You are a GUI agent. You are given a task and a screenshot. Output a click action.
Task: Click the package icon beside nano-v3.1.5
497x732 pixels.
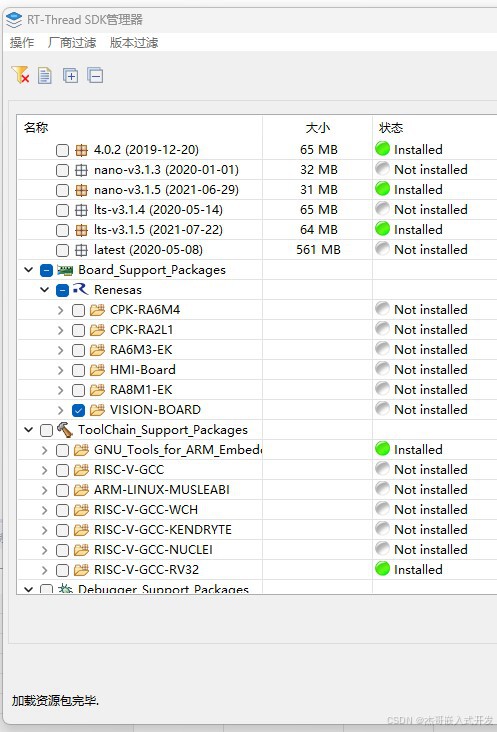81,190
